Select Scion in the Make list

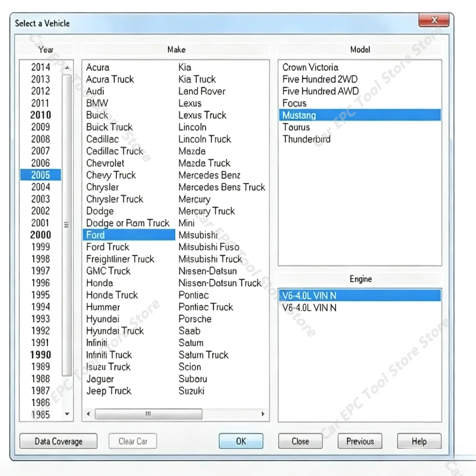pos(190,367)
